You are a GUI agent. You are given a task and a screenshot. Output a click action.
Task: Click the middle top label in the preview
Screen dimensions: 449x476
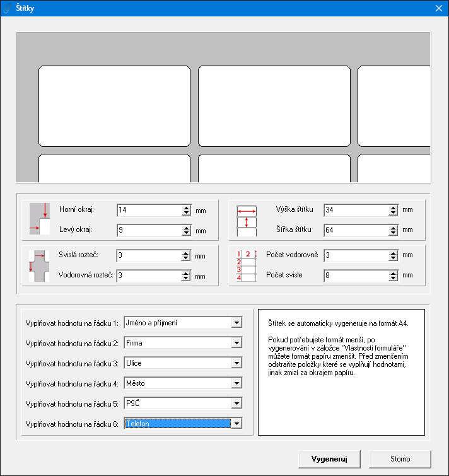pyautogui.click(x=274, y=107)
